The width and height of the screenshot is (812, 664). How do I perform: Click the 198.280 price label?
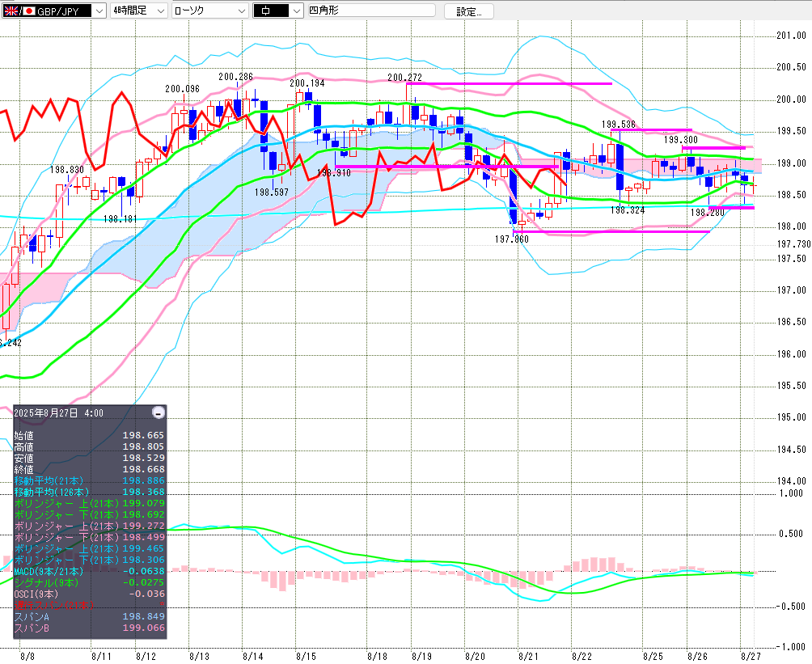point(708,213)
